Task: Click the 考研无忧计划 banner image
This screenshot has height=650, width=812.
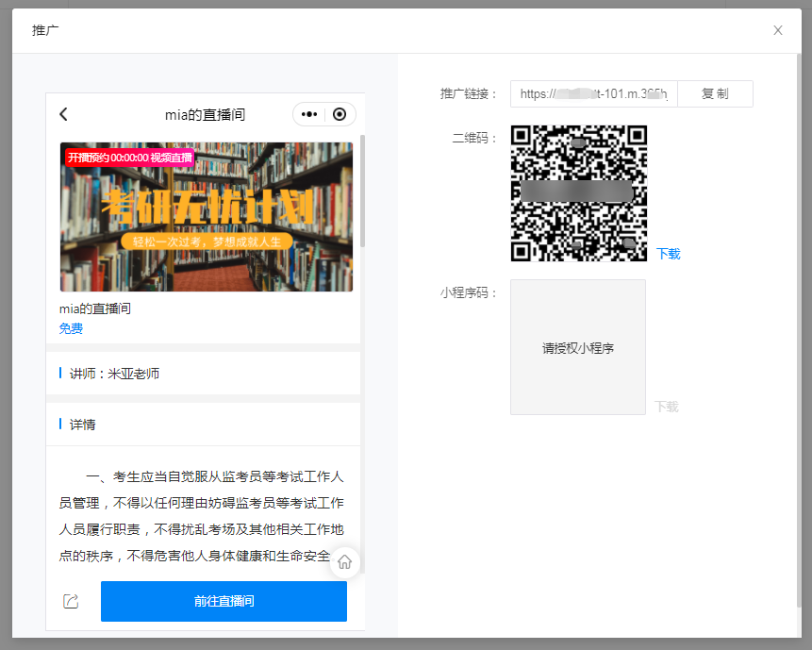Action: 207,217
